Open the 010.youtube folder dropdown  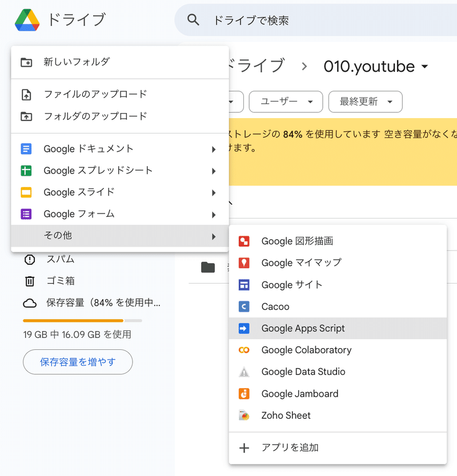[425, 66]
